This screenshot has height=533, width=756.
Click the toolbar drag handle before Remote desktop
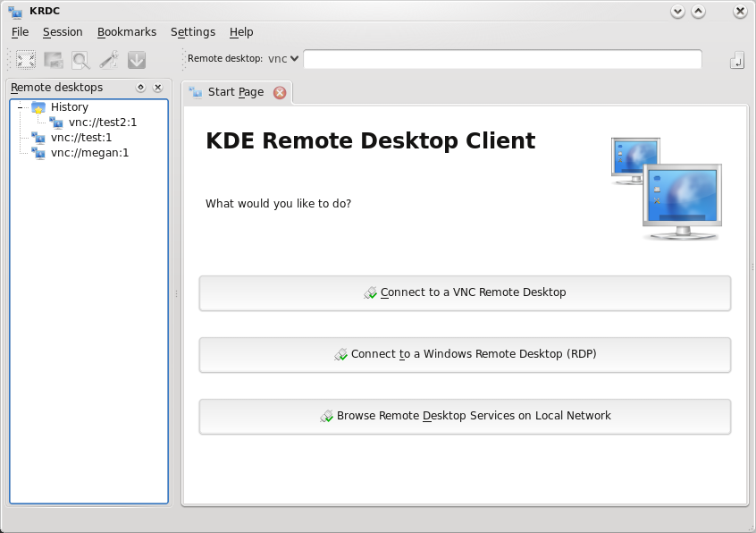click(184, 59)
